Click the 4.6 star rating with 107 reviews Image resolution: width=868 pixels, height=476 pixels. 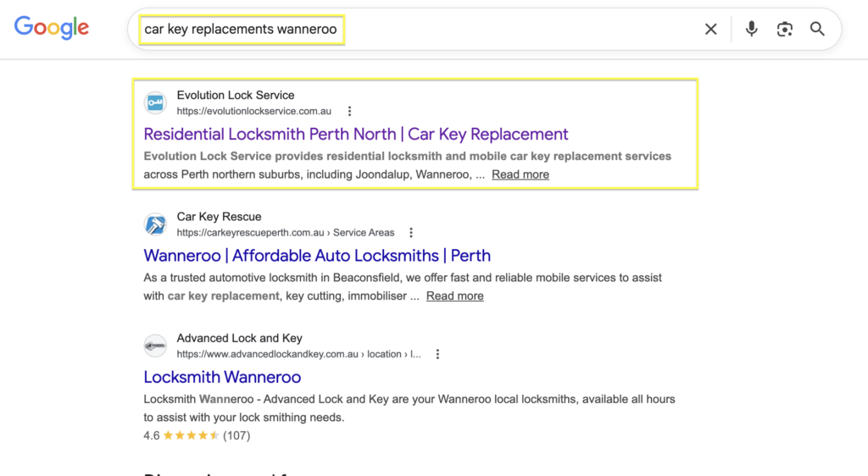tap(197, 435)
